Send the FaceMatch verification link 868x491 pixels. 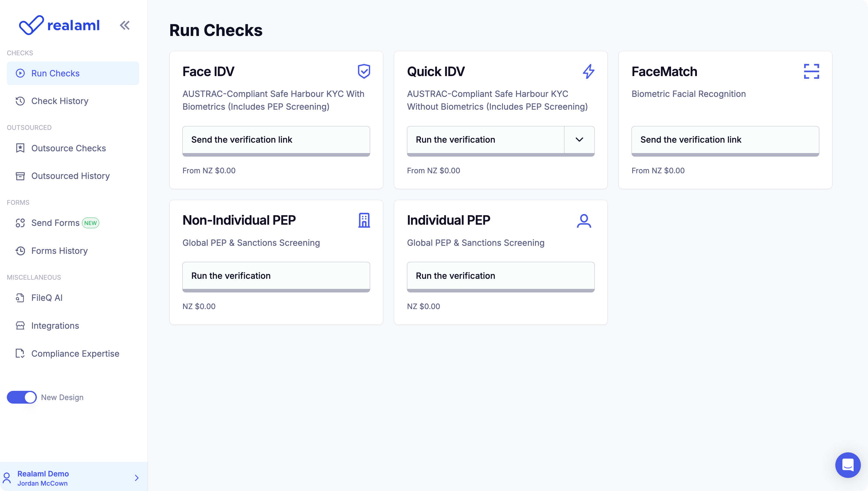click(x=725, y=140)
